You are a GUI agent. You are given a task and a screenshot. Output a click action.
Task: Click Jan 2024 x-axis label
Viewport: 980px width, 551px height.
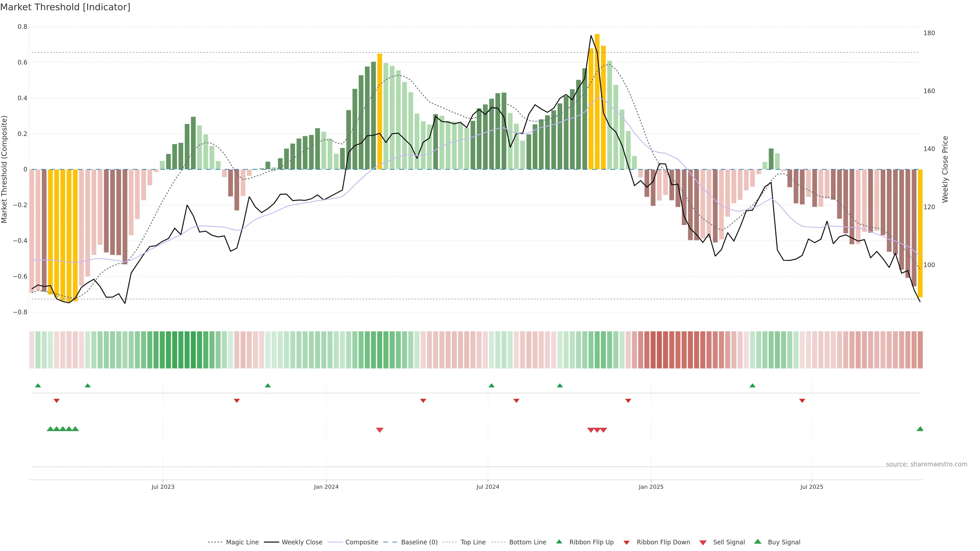coord(326,487)
